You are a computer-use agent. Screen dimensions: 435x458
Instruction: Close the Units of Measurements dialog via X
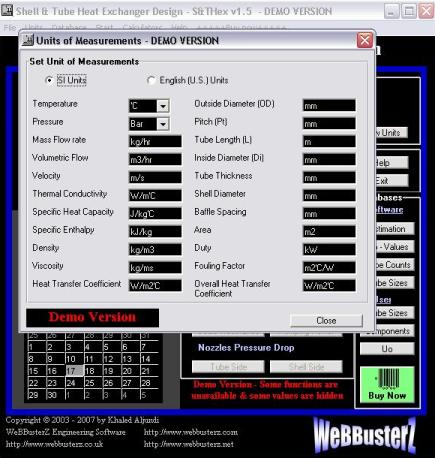364,41
